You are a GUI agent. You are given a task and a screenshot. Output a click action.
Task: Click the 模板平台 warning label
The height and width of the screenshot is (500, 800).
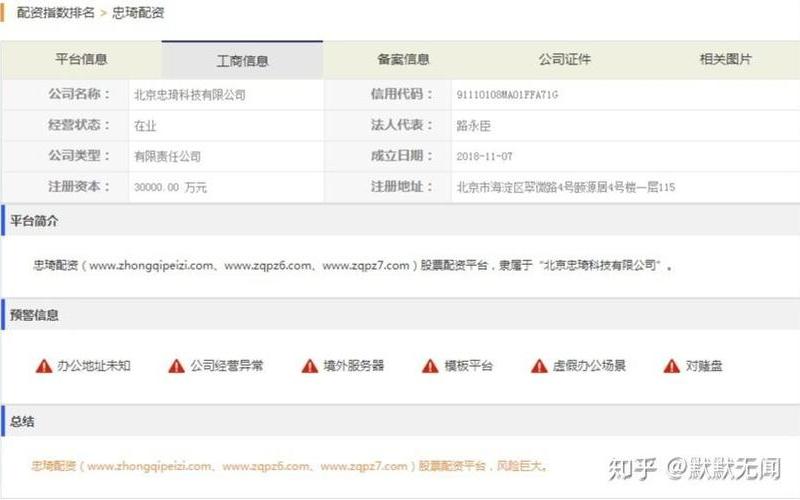pyautogui.click(x=468, y=366)
